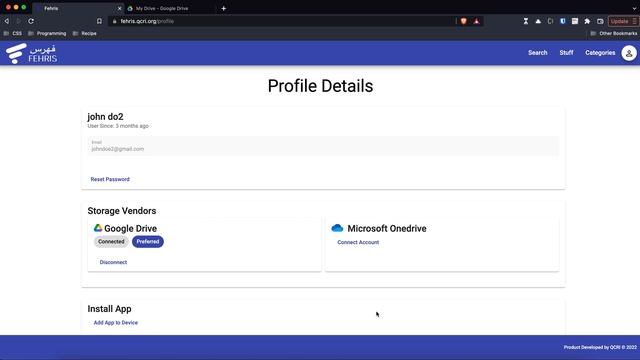Open the Categories nav item

(x=600, y=53)
